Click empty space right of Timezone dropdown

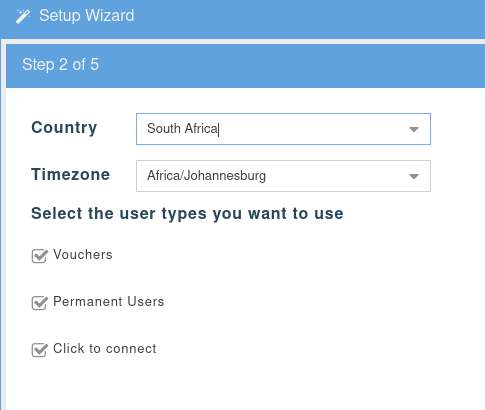pyautogui.click(x=457, y=176)
